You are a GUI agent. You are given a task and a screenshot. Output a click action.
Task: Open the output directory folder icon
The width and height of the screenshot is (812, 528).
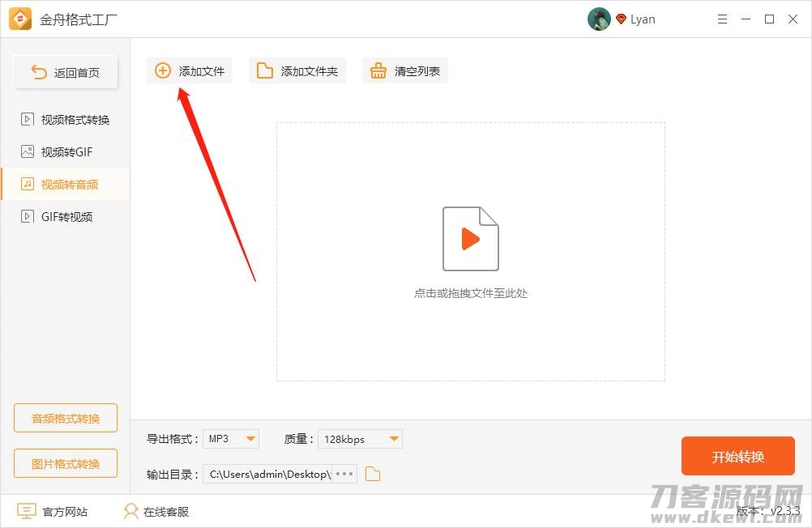(x=372, y=474)
